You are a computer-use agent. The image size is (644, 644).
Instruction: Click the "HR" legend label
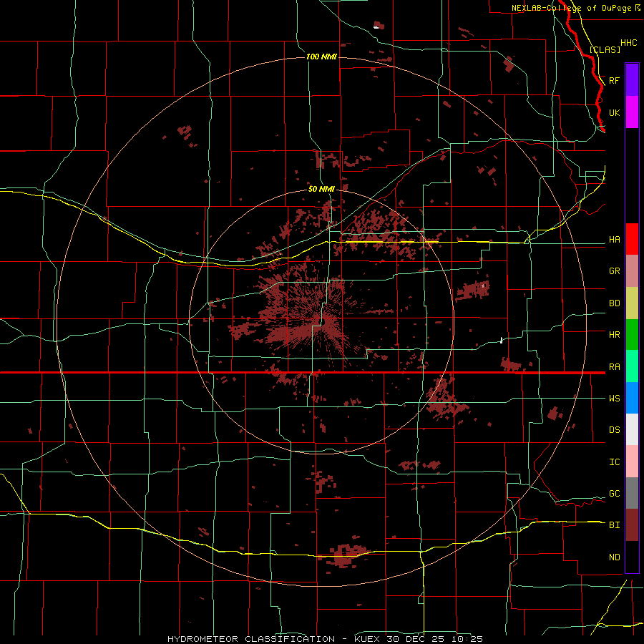coord(614,335)
